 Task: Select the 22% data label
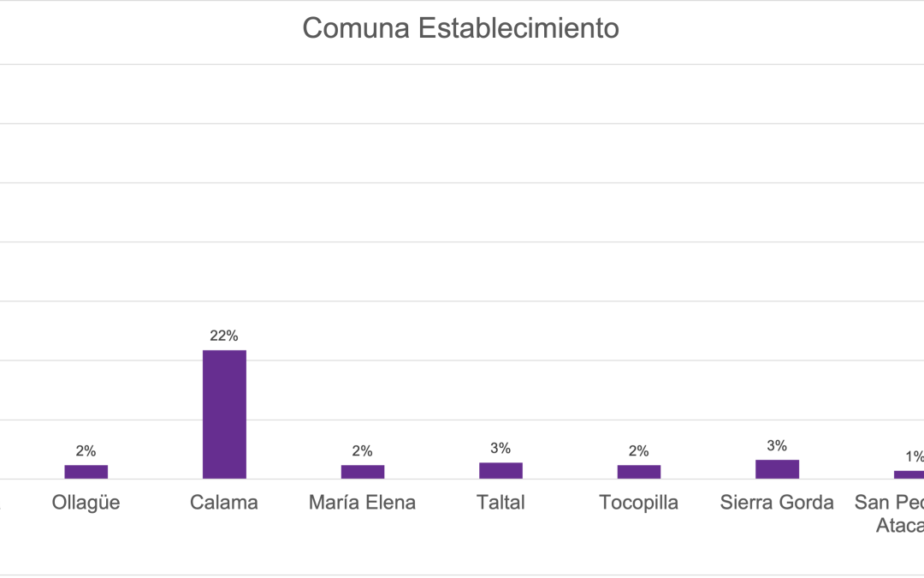(x=224, y=336)
